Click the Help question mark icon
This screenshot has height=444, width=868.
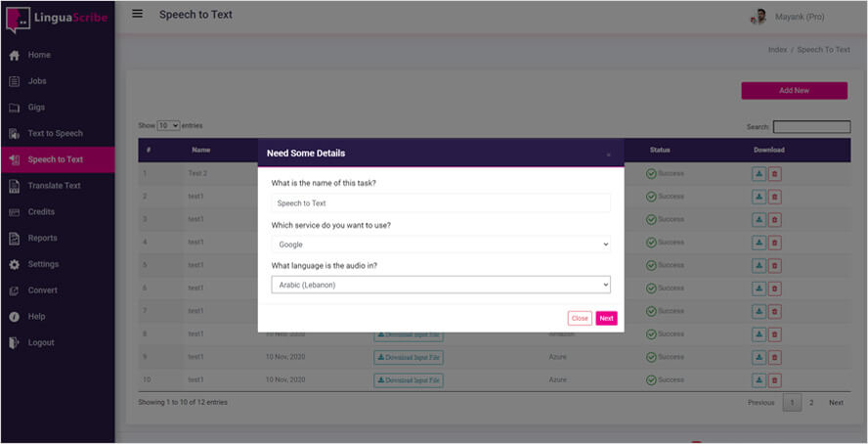click(x=15, y=317)
